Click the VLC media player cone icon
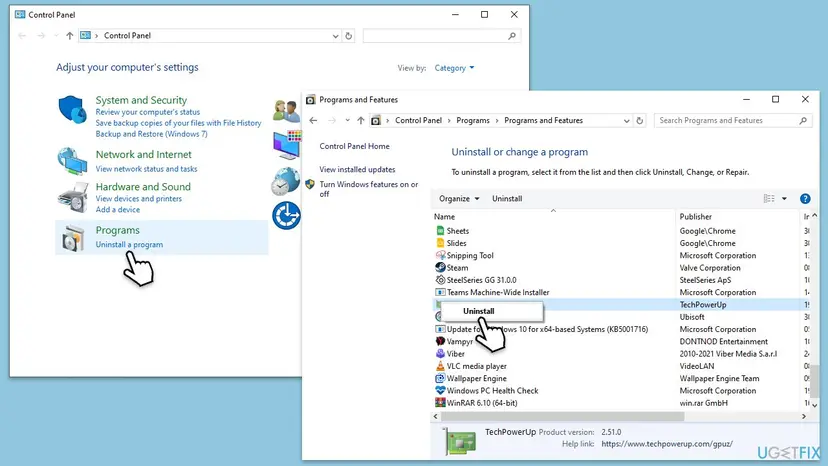 [x=440, y=366]
